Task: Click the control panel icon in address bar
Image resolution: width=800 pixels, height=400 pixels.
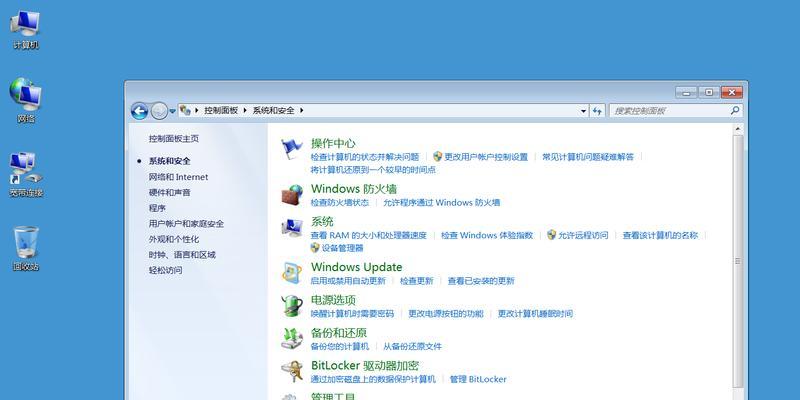Action: pyautogui.click(x=185, y=110)
